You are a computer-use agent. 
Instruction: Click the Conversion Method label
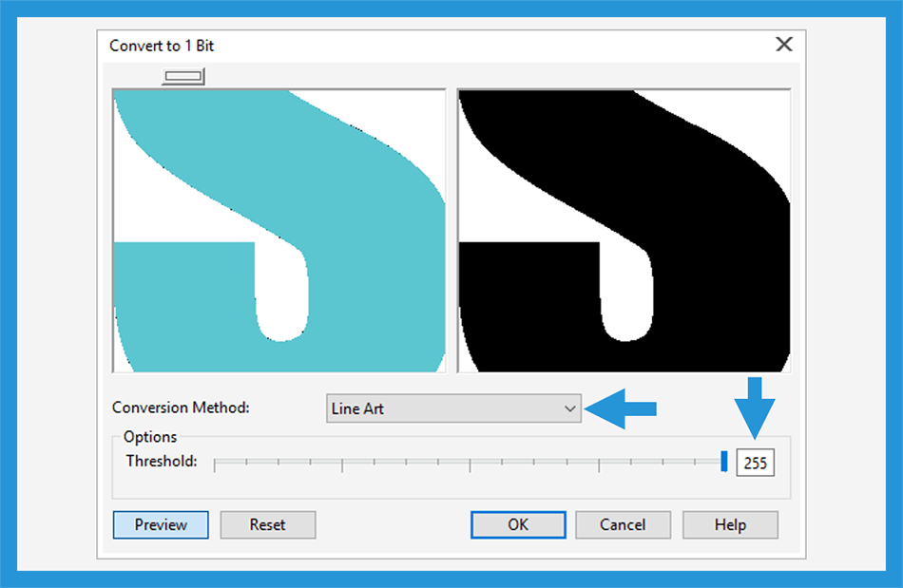click(x=181, y=408)
